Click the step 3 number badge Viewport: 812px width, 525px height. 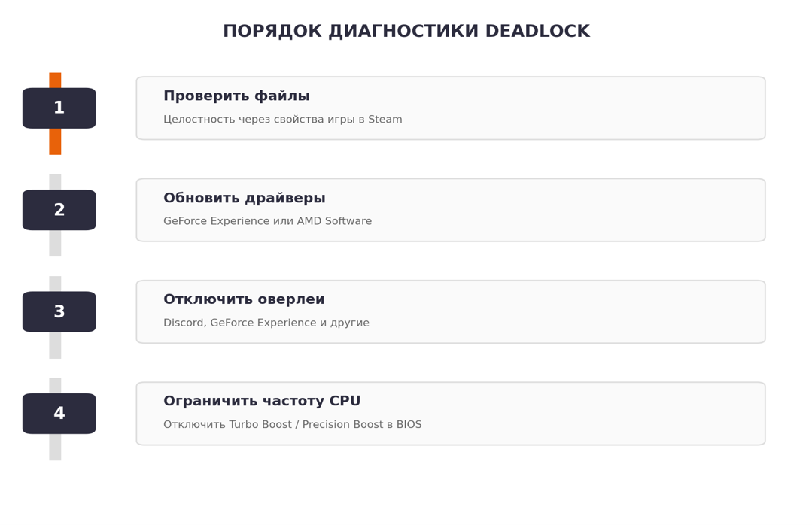[59, 311]
